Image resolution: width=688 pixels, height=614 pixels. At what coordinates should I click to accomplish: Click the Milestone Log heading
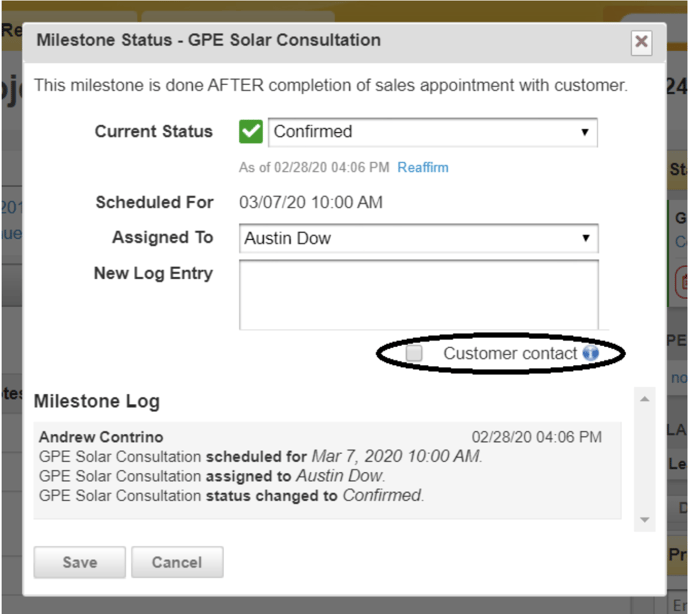coord(96,401)
